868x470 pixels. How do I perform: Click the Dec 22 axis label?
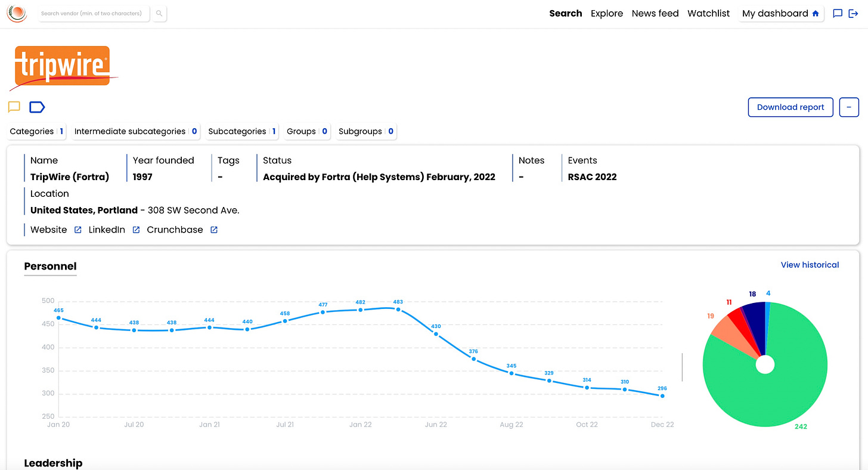[x=662, y=425]
